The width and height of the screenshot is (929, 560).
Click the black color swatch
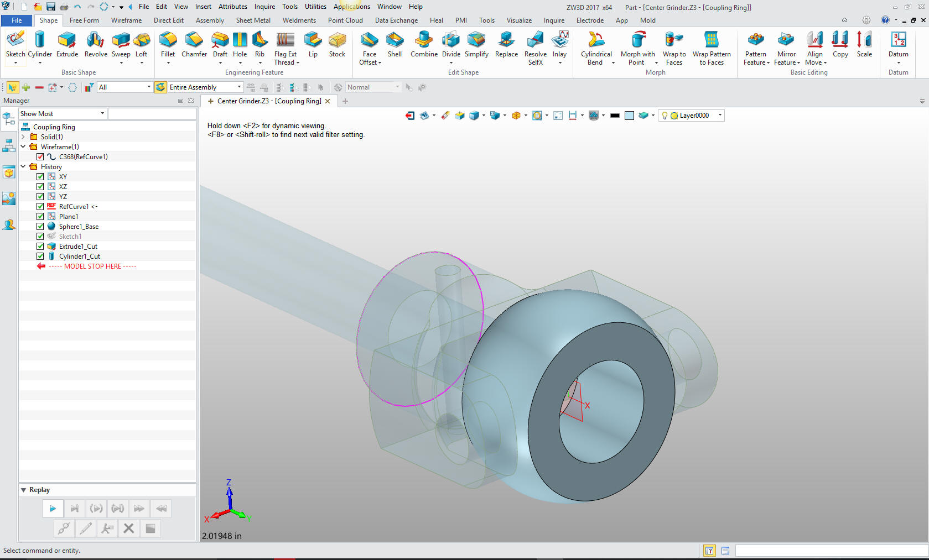(615, 116)
